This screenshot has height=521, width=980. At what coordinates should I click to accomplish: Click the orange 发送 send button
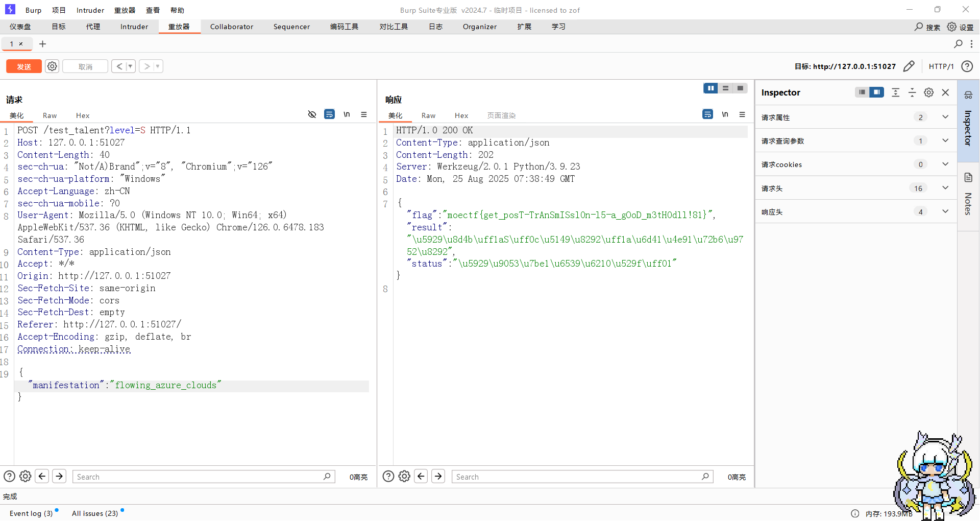pyautogui.click(x=24, y=66)
